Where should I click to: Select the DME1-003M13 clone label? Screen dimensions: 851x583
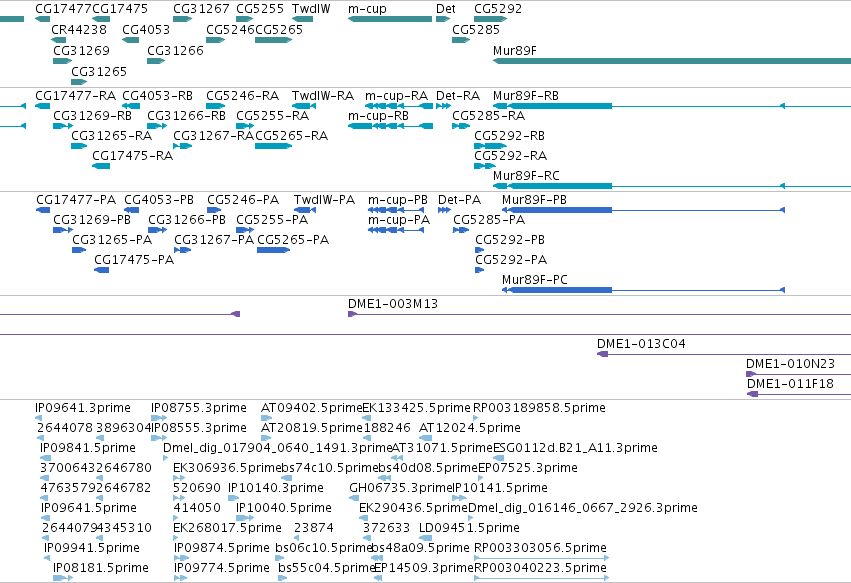pos(393,303)
